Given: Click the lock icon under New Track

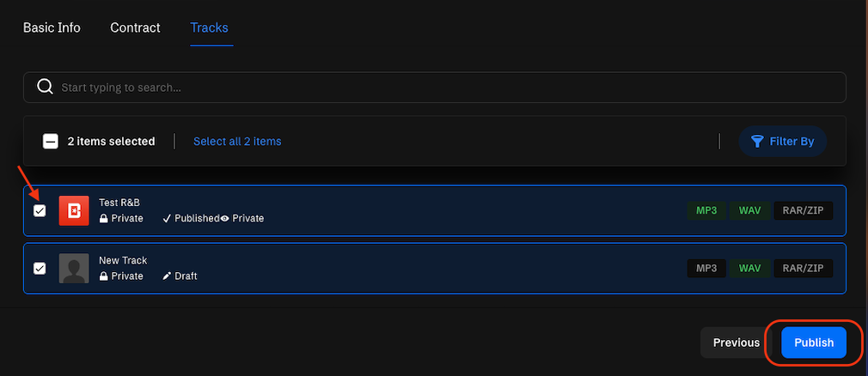Looking at the screenshot, I should pyautogui.click(x=104, y=276).
